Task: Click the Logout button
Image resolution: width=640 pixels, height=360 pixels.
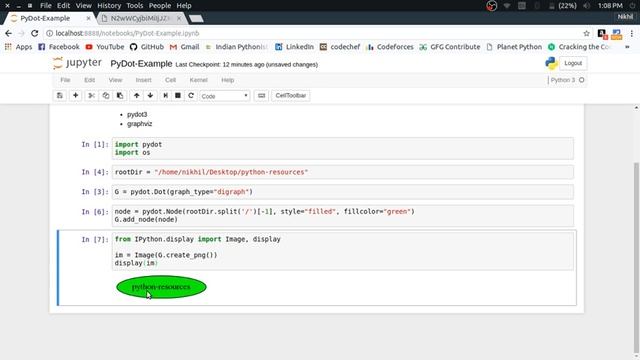Action: pyautogui.click(x=573, y=63)
